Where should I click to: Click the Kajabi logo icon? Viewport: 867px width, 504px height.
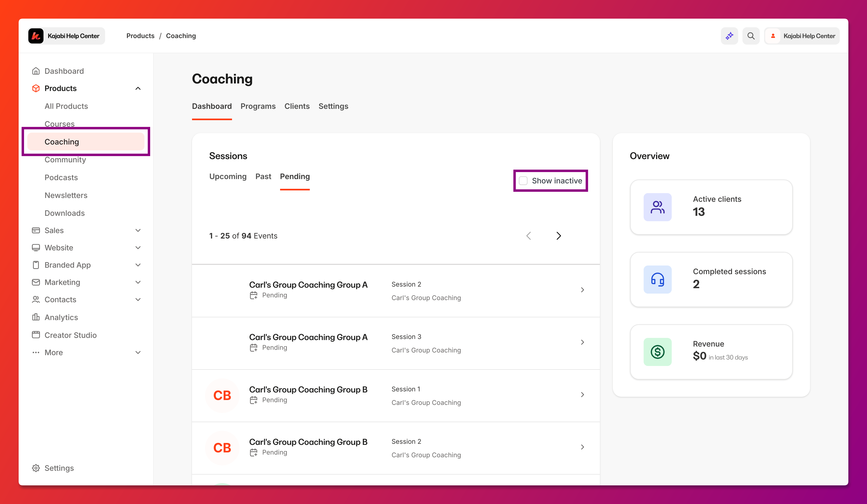click(x=36, y=36)
